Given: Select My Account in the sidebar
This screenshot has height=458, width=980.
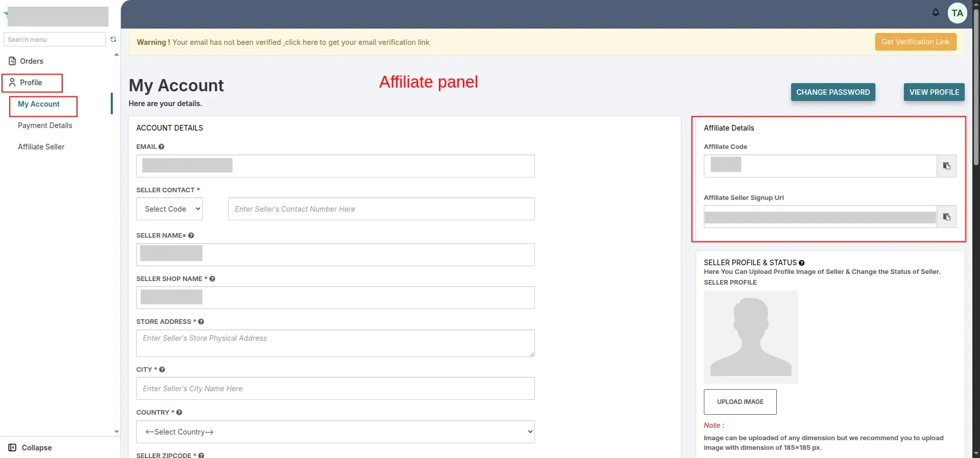Looking at the screenshot, I should click(39, 104).
